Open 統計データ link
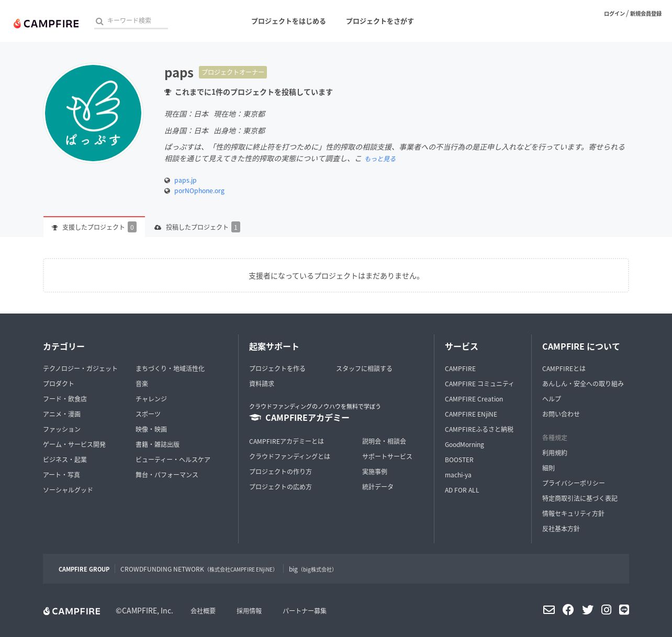Screen dimensions: 672x637 click(378, 487)
